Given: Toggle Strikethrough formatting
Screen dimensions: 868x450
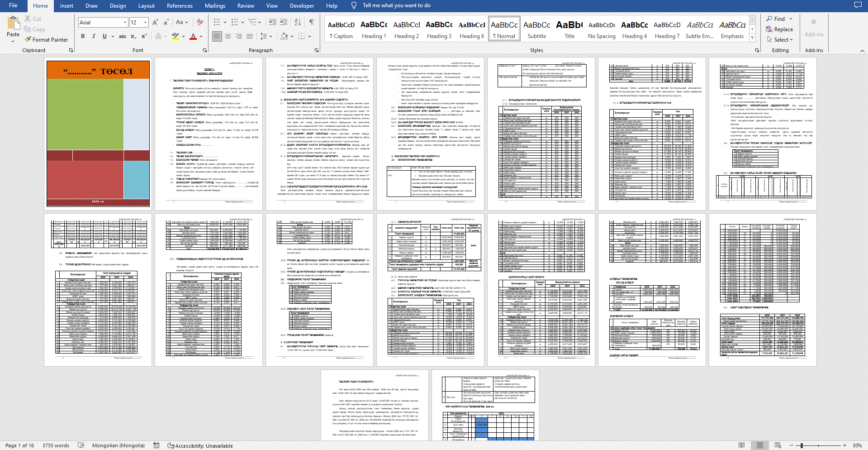Looking at the screenshot, I should 123,36.
